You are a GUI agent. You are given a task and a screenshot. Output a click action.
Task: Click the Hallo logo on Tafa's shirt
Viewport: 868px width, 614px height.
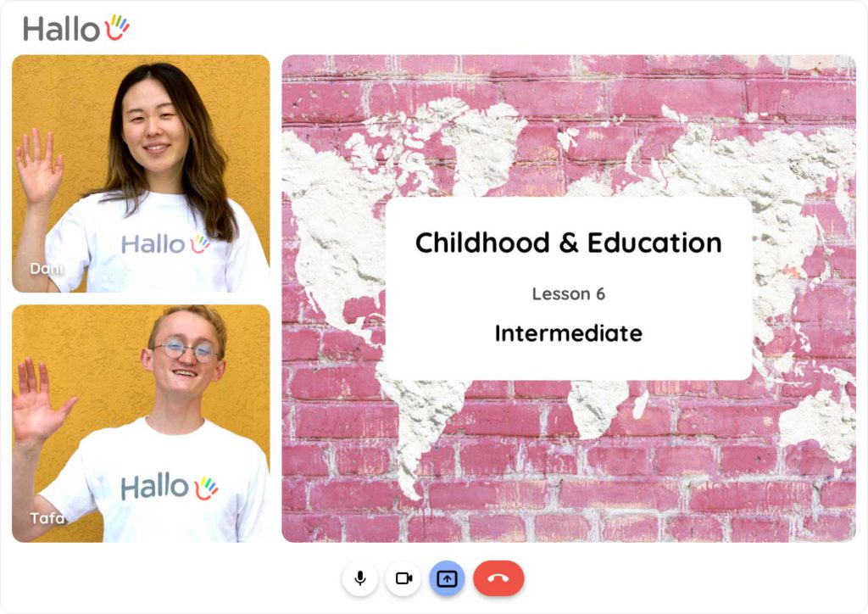tap(170, 487)
